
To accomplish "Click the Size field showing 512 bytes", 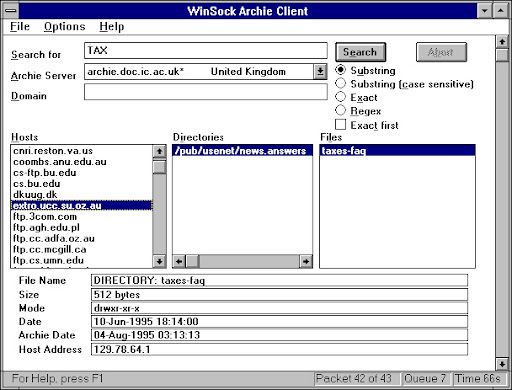I will pyautogui.click(x=279, y=295).
